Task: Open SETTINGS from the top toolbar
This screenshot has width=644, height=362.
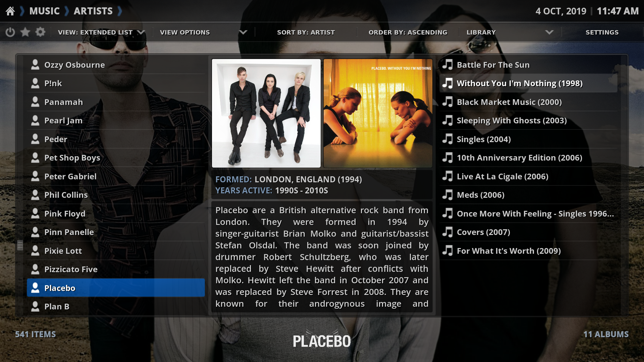Action: coord(602,32)
